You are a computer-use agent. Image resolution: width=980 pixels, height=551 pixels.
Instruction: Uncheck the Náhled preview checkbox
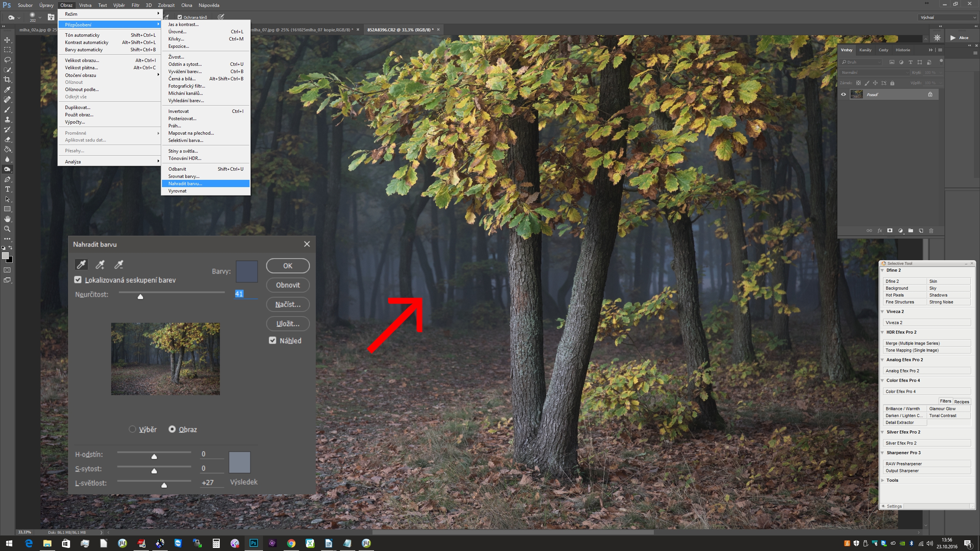273,340
